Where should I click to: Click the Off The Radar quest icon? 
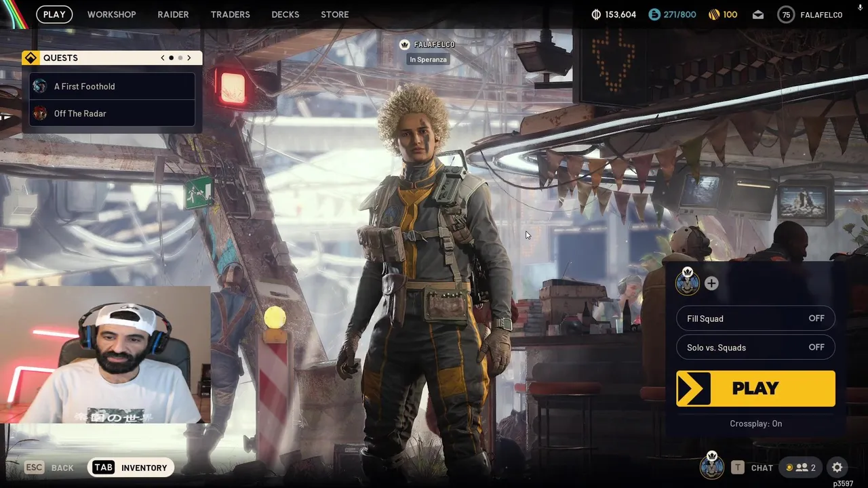tap(40, 113)
